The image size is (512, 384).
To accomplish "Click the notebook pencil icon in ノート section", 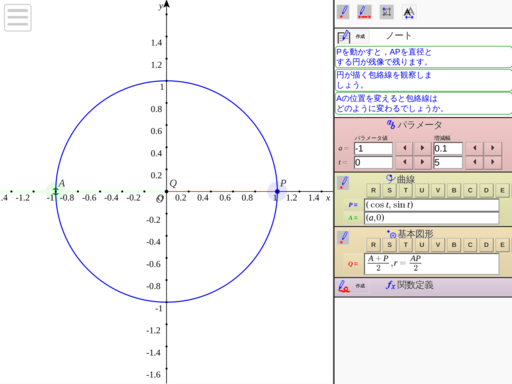I will click(x=343, y=36).
